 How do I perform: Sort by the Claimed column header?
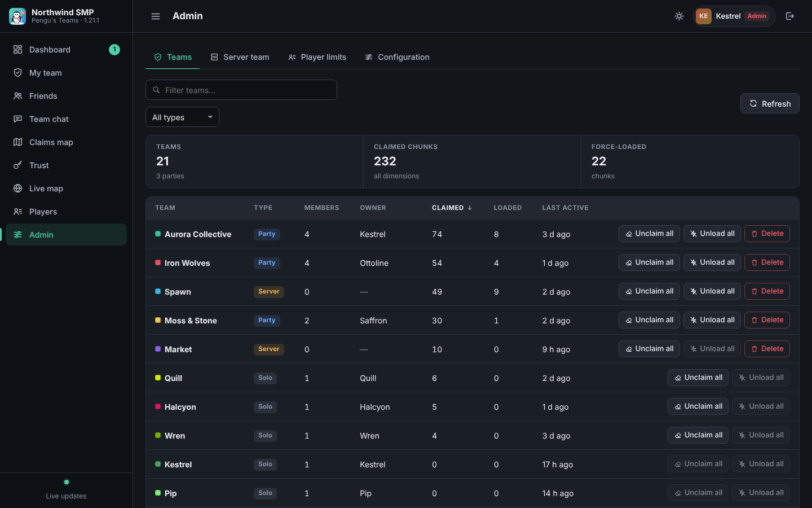(x=452, y=208)
